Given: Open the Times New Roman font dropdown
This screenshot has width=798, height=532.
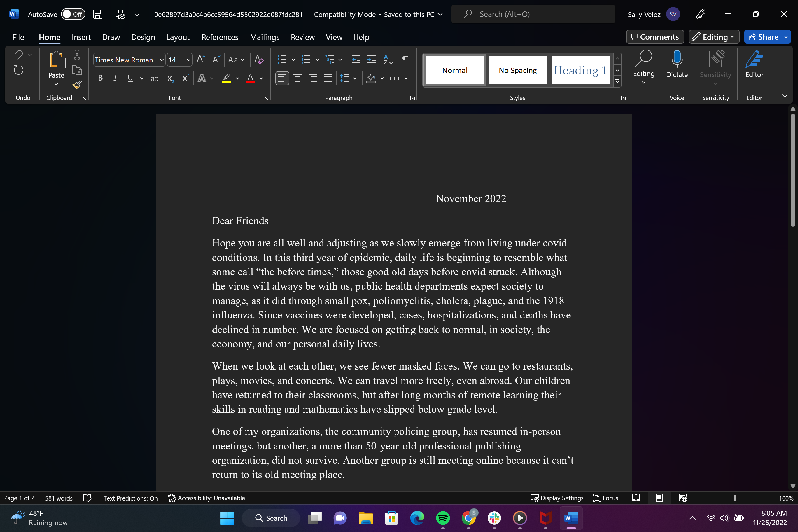Looking at the screenshot, I should click(162, 60).
